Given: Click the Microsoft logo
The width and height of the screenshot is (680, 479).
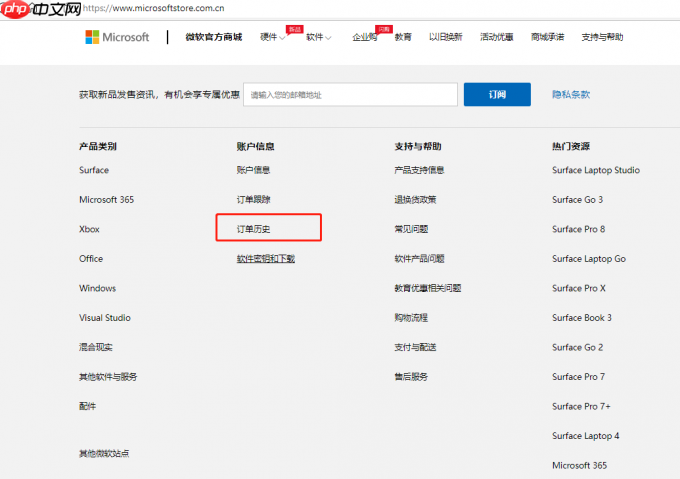Looking at the screenshot, I should (x=117, y=37).
